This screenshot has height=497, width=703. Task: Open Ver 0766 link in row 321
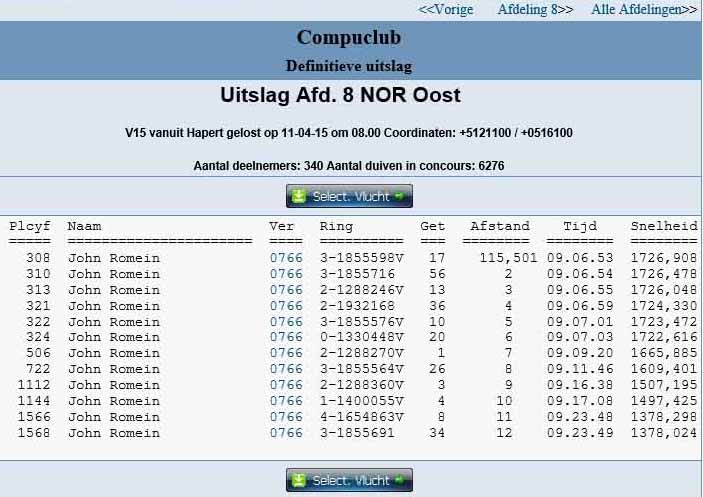pos(286,306)
